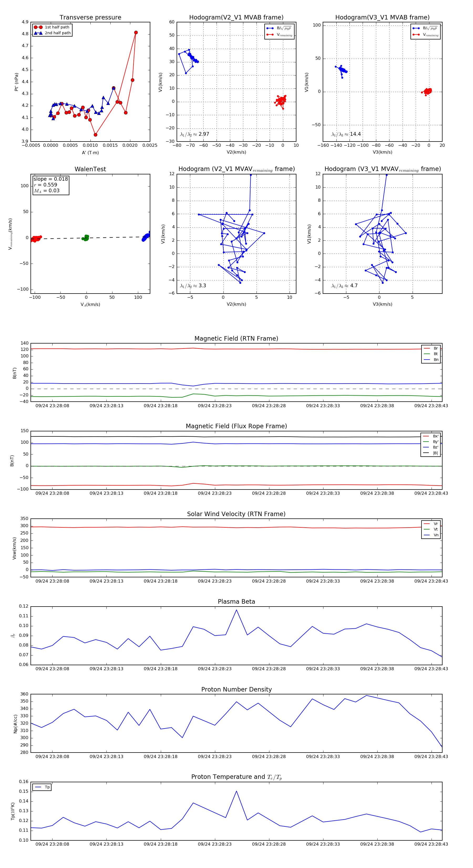Image resolution: width=473 pixels, height=868 pixels.
Task: Select the 'Vr' legend entry
Action: pos(431,524)
